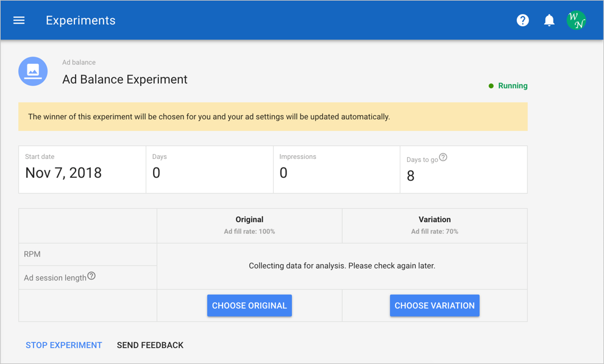Select the Original column header

249,219
